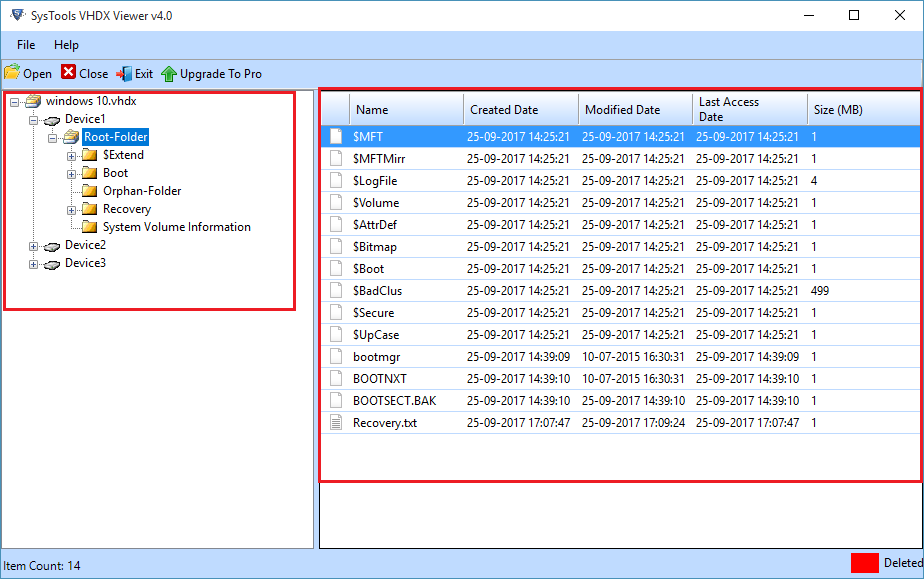The width and height of the screenshot is (924, 579).
Task: Sort by the Modified Date column header
Action: coord(636,110)
